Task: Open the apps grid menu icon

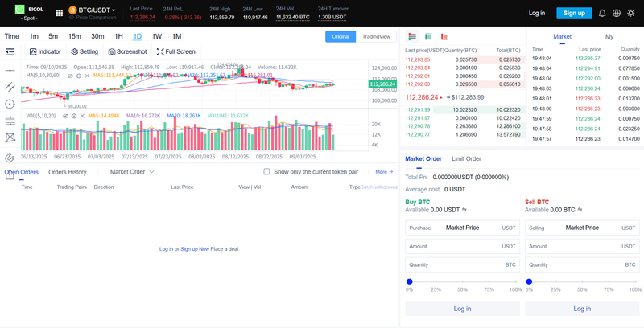Action: [60, 13]
